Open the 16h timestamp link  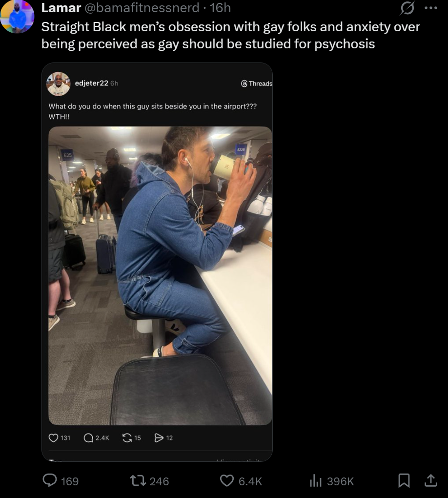click(220, 8)
